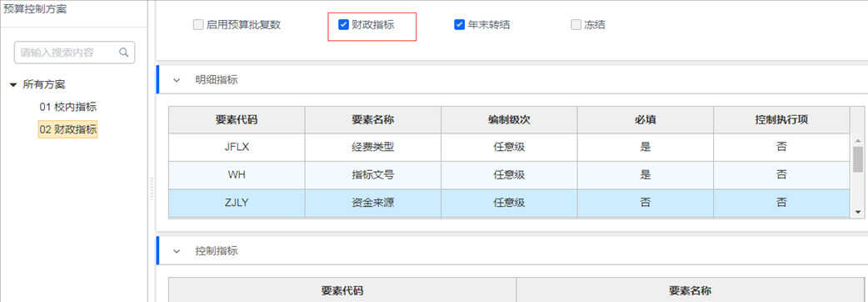
Task: Click 任意级 in the WH row
Action: tap(509, 175)
